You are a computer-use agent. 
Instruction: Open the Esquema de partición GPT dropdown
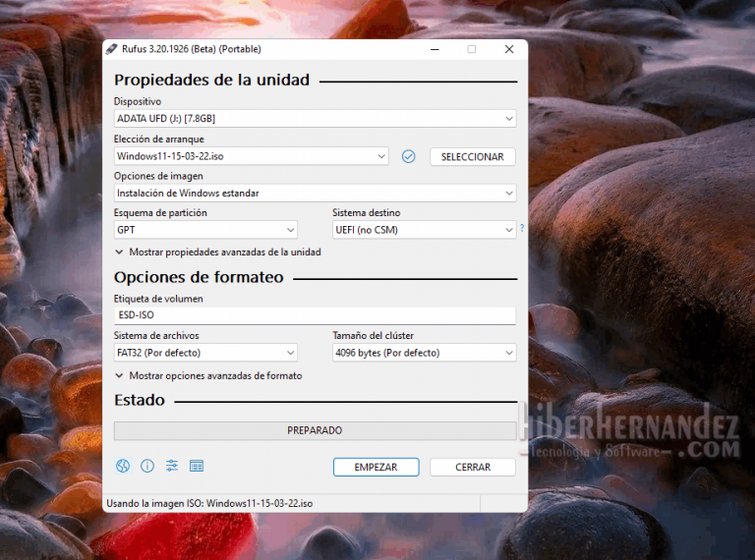[205, 231]
